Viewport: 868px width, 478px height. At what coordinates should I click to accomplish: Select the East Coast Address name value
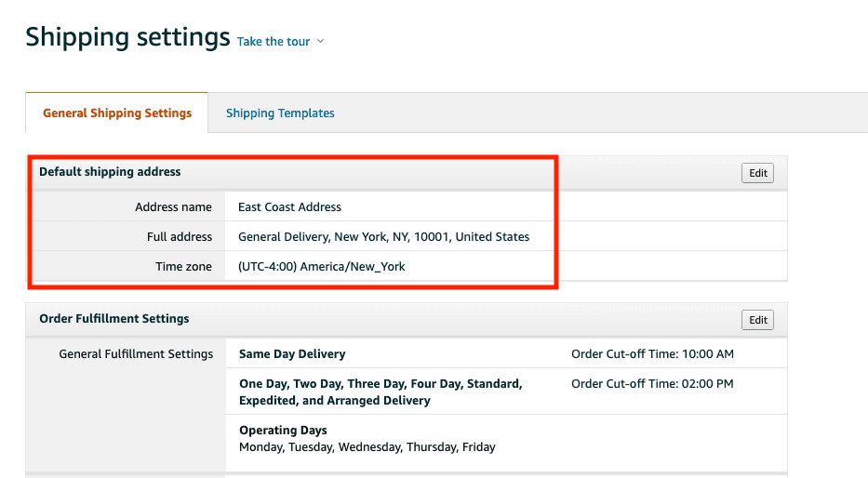[289, 207]
